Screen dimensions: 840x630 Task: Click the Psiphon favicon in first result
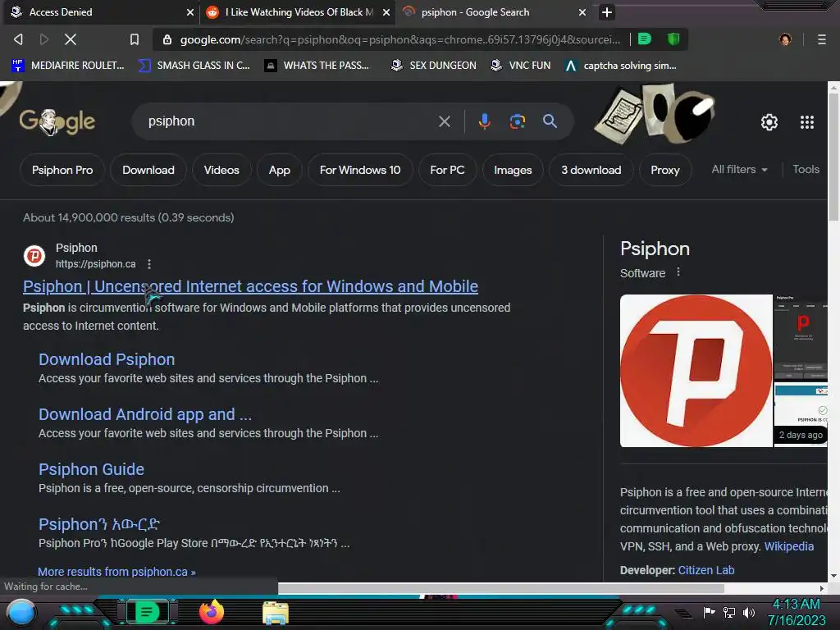coord(34,256)
